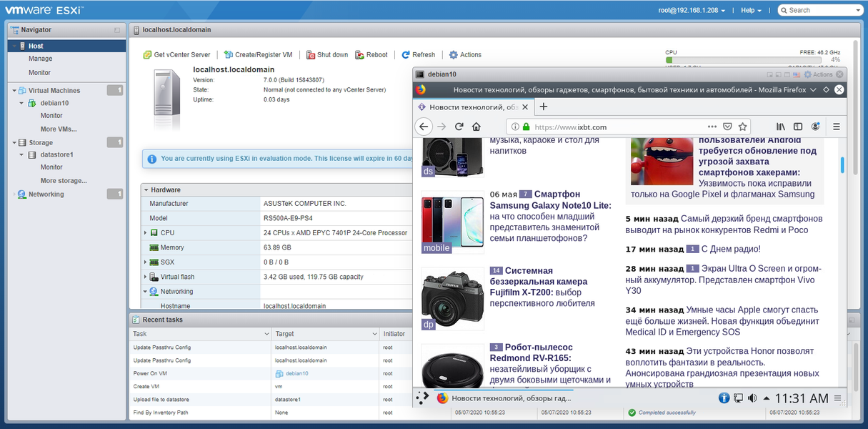Expand the CPU hardware row

146,233
